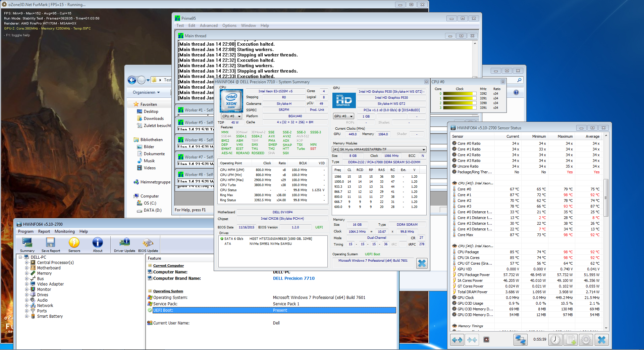Click the Current Computer heading link
Screen dimensions: 644x350
[168, 266]
